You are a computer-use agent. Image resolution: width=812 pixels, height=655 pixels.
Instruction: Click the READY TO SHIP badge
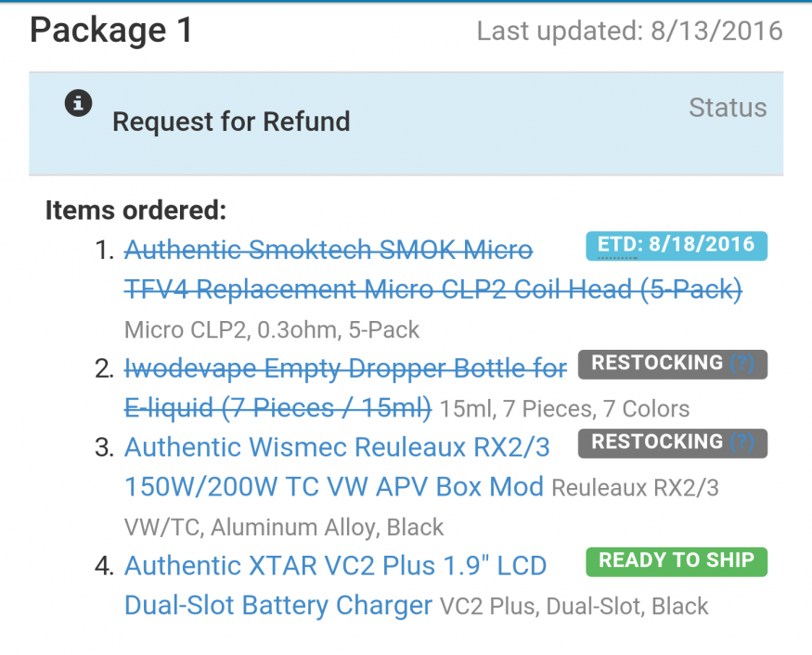click(677, 561)
